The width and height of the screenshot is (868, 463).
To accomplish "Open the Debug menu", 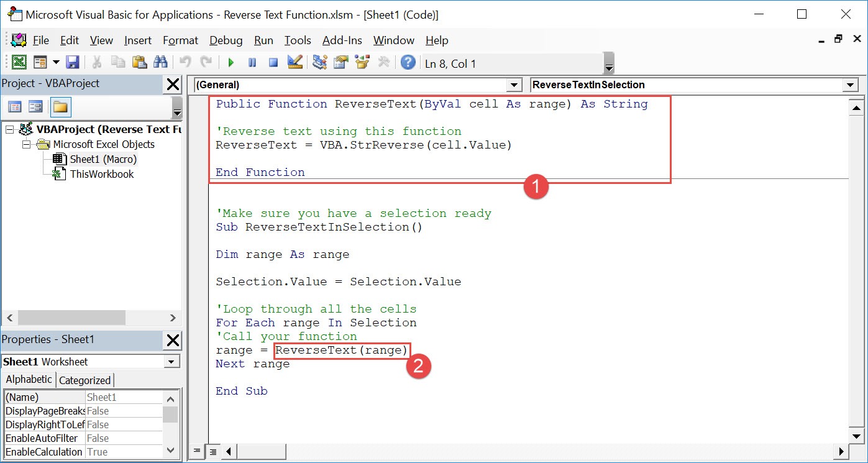I will pos(226,40).
